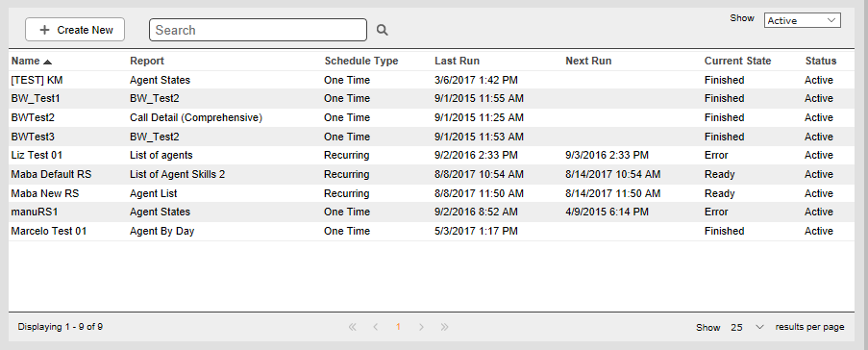Screen dimensions: 868x350
Task: Select the manuRS1 schedule name
Action: (x=35, y=212)
